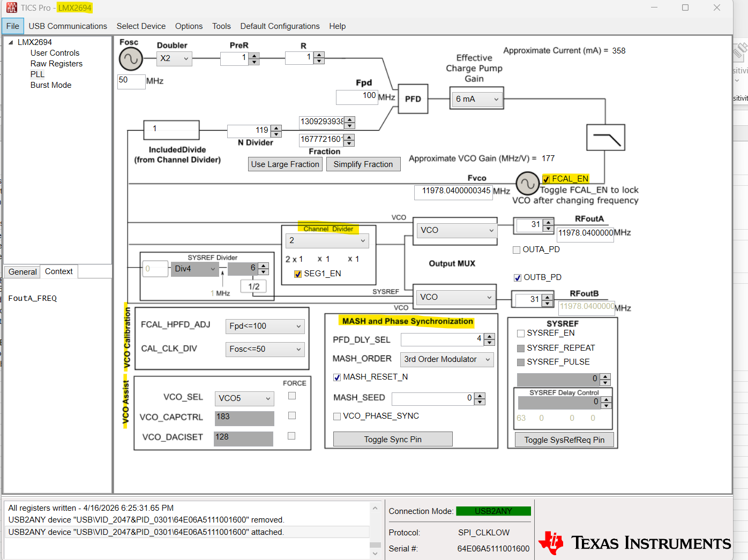Open the charge pump gain 6 mA dropdown

[x=476, y=99]
